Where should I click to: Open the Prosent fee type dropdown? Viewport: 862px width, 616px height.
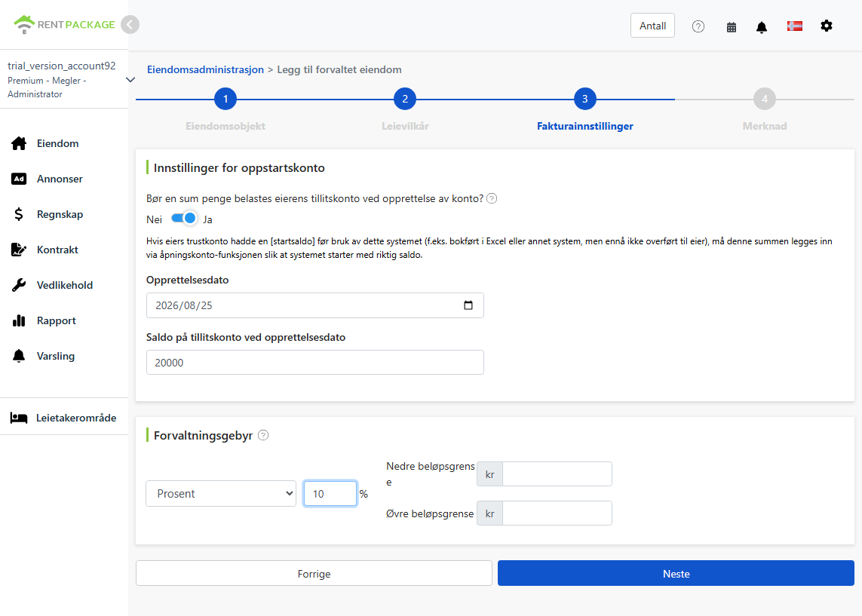[221, 493]
